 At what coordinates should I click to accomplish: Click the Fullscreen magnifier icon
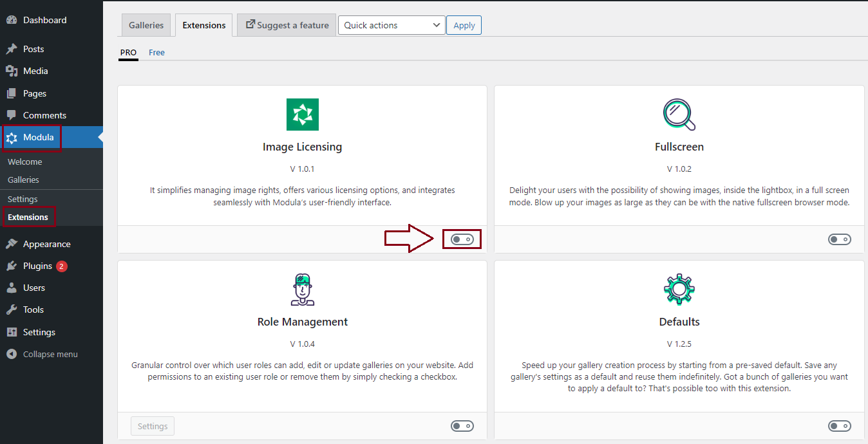679,115
